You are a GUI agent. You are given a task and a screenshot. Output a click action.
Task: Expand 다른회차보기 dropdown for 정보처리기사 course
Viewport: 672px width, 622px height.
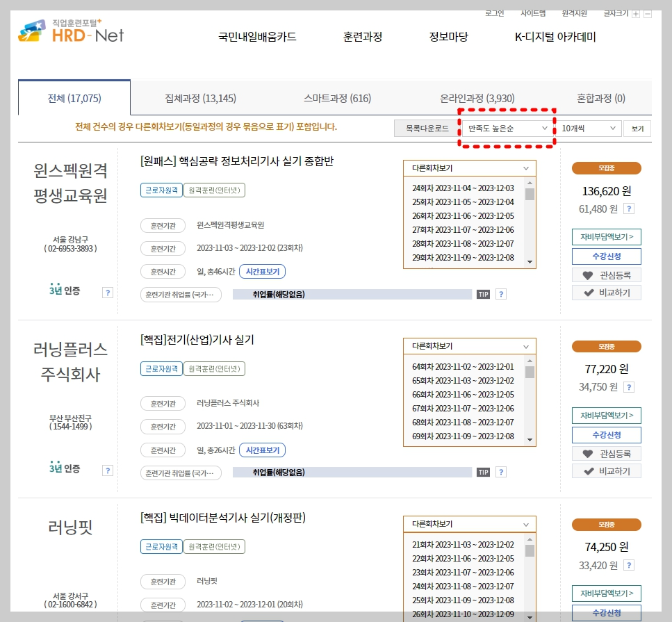coord(469,168)
